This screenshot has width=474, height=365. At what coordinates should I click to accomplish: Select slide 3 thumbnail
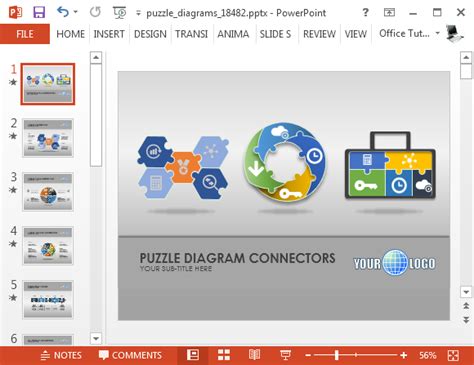(x=48, y=192)
